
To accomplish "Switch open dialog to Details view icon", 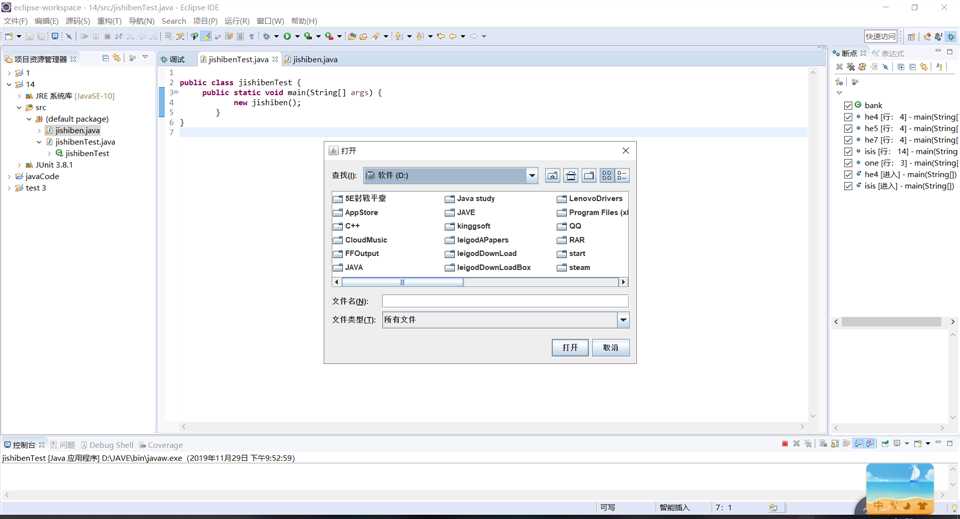I will [621, 175].
